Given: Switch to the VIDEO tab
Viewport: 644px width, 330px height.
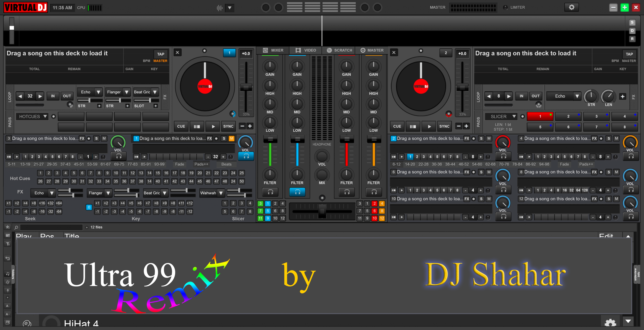Looking at the screenshot, I should tap(306, 50).
